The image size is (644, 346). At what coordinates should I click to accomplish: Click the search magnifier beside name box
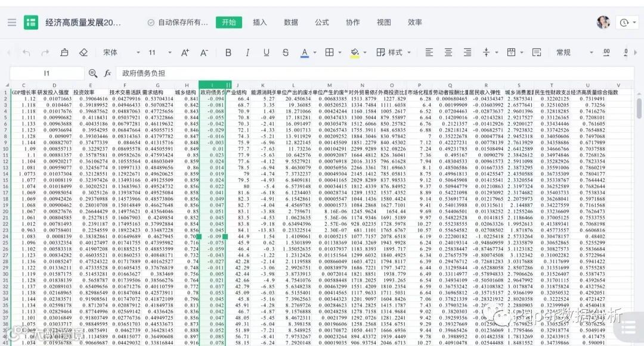pyautogui.click(x=93, y=73)
